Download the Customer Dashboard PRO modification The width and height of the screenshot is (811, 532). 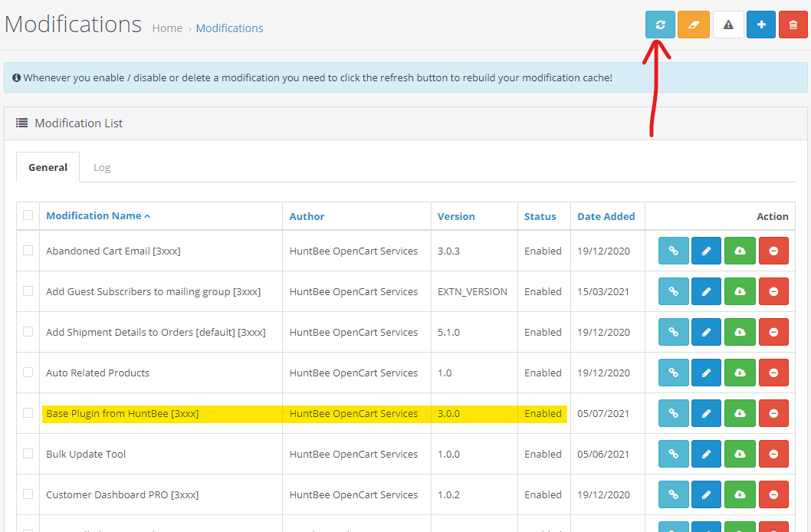[x=740, y=494]
